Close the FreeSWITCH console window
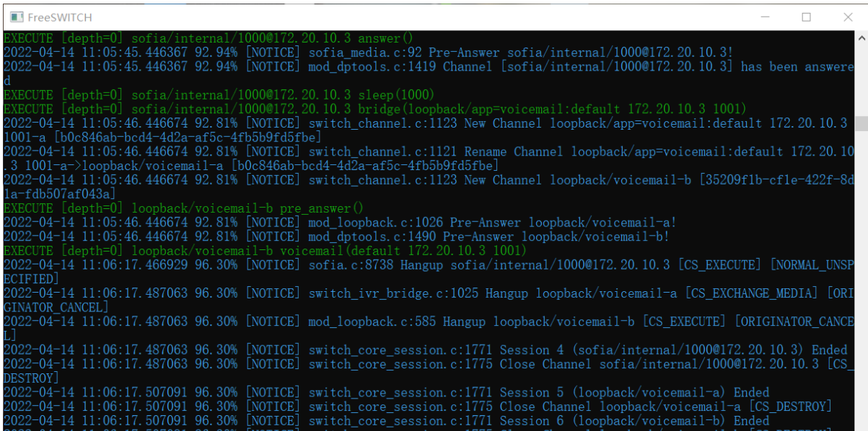The width and height of the screenshot is (868, 431). [848, 17]
